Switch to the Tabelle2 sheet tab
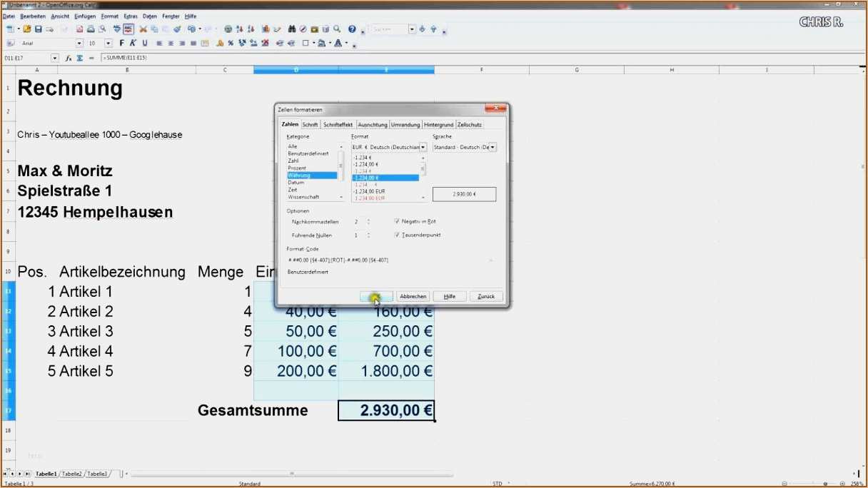Viewport: 868px width, 488px height. (71, 474)
